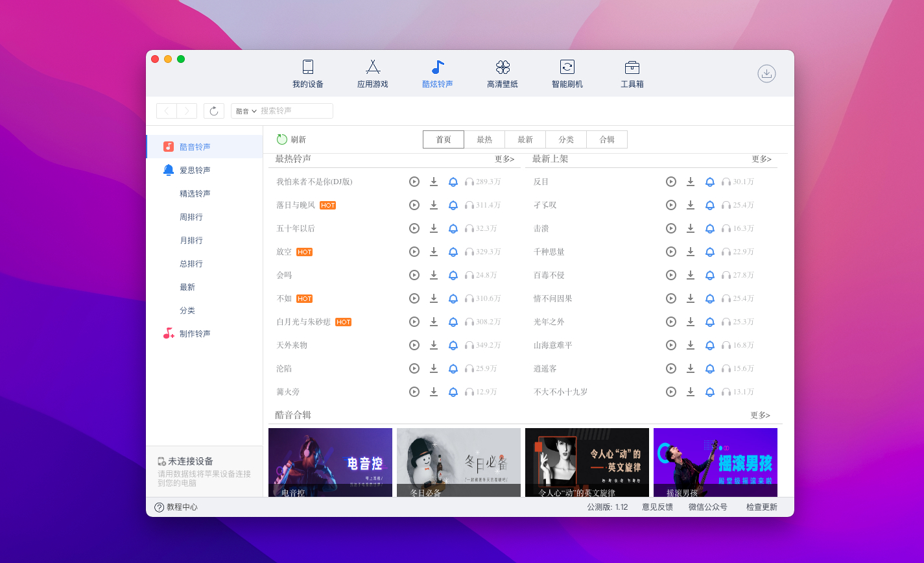Open the 高清壁纸 wallpaper icon
This screenshot has height=563, width=924.
click(x=503, y=67)
